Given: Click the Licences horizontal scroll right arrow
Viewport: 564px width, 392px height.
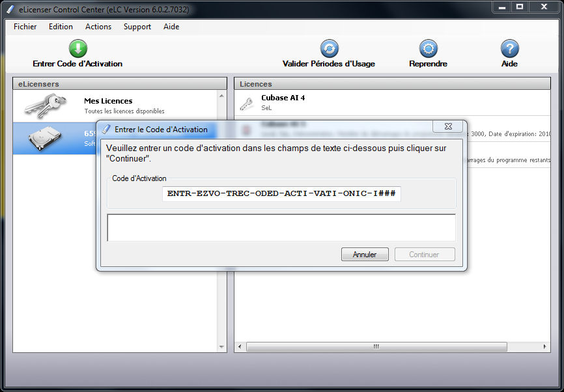Looking at the screenshot, I should coord(545,346).
